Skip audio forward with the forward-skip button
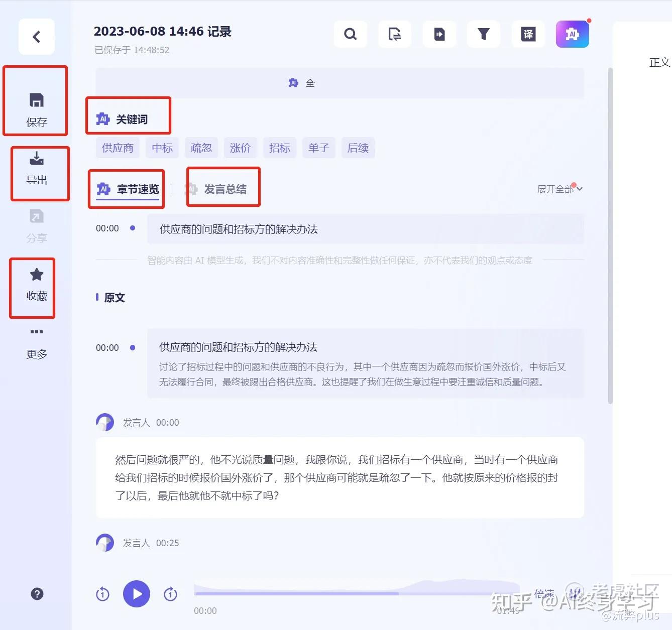This screenshot has height=630, width=672. 170,594
